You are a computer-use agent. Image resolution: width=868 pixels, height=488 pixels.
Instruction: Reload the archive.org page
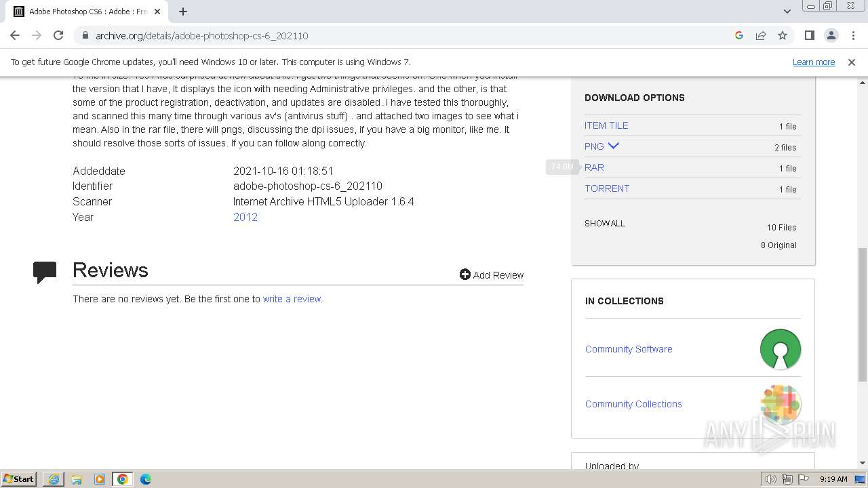click(x=58, y=35)
